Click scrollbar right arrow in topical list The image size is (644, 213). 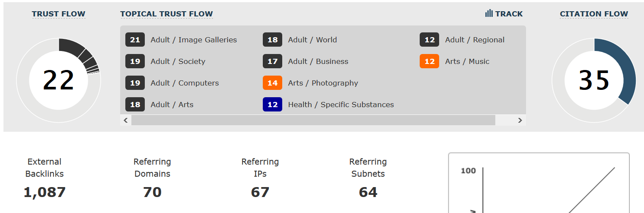pos(520,121)
